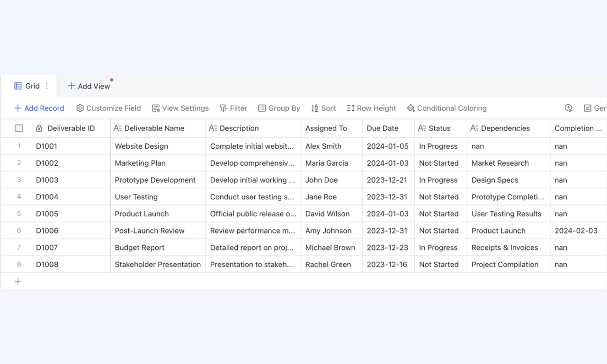The height and width of the screenshot is (364, 607).
Task: Click the history clock icon
Action: (568, 108)
